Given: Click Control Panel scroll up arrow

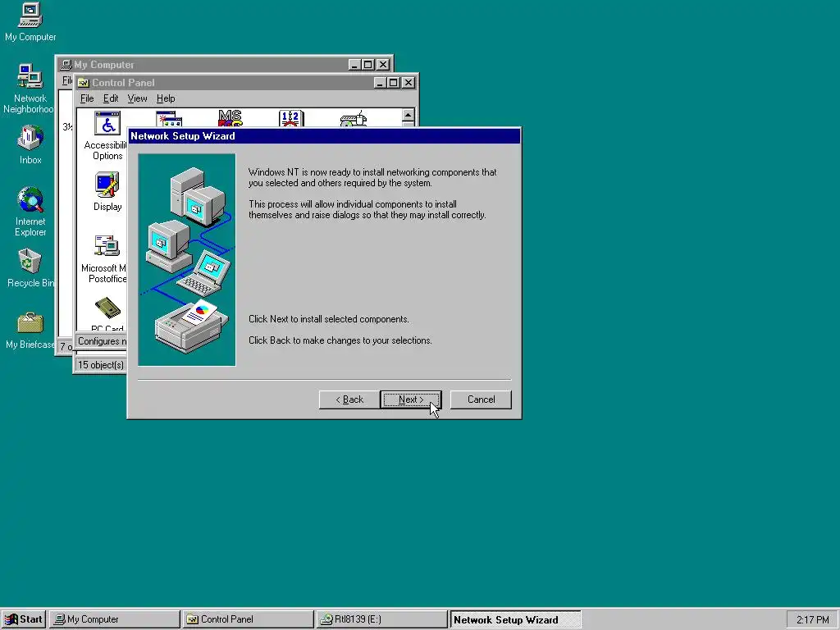Looking at the screenshot, I should point(409,115).
